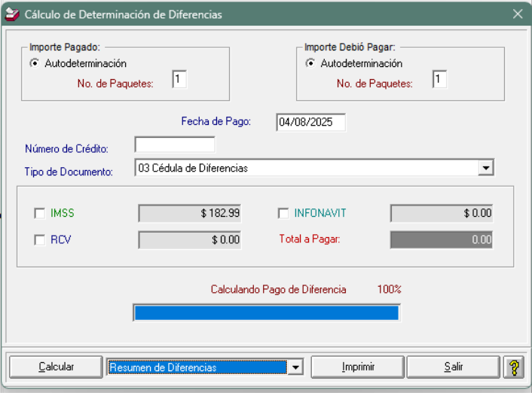Click the Imprimir button
This screenshot has height=393, width=532.
point(358,367)
